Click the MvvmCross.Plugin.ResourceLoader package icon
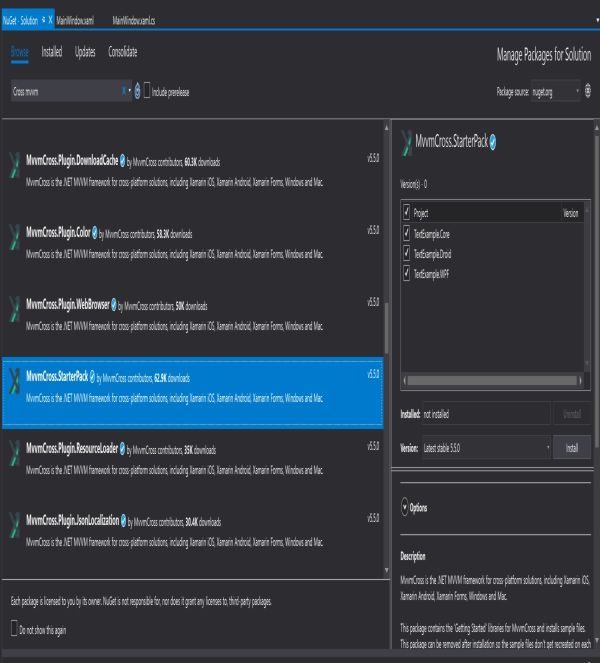Viewport: 600px width, 663px height. (15, 453)
